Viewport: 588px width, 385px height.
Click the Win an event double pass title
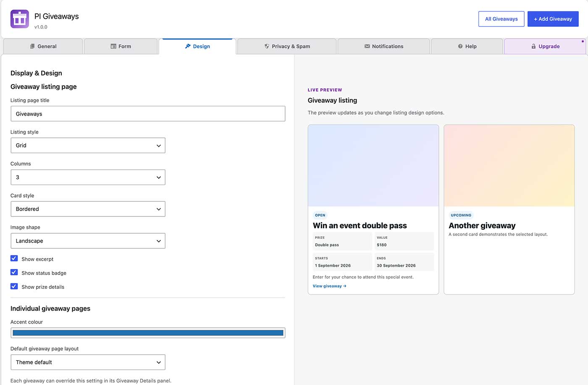[x=360, y=226]
